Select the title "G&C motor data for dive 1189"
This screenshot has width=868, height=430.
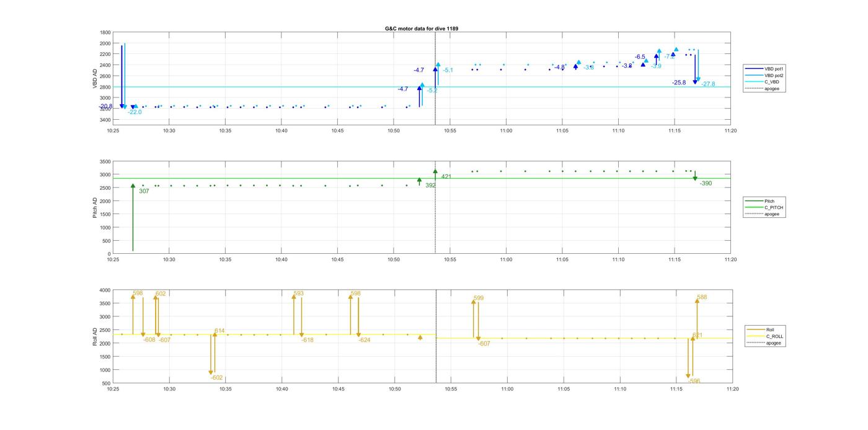point(422,29)
